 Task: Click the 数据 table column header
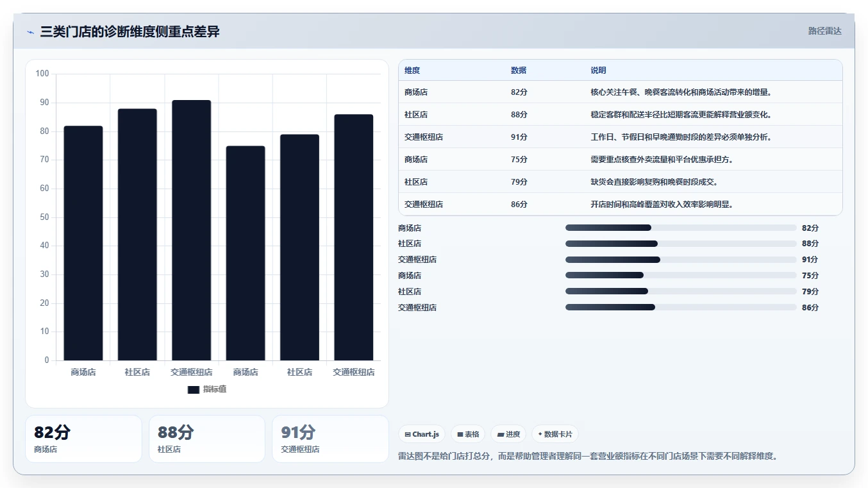[x=519, y=71]
